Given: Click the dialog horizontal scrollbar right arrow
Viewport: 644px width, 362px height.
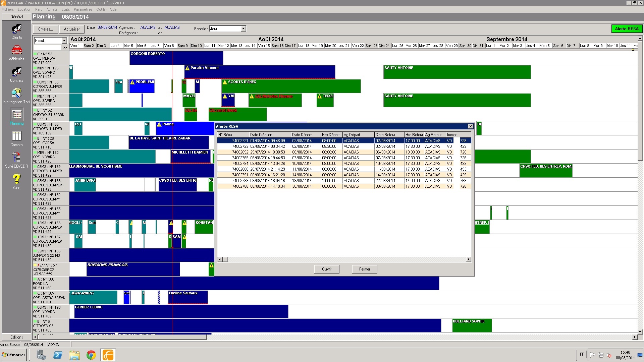Looking at the screenshot, I should click(468, 259).
